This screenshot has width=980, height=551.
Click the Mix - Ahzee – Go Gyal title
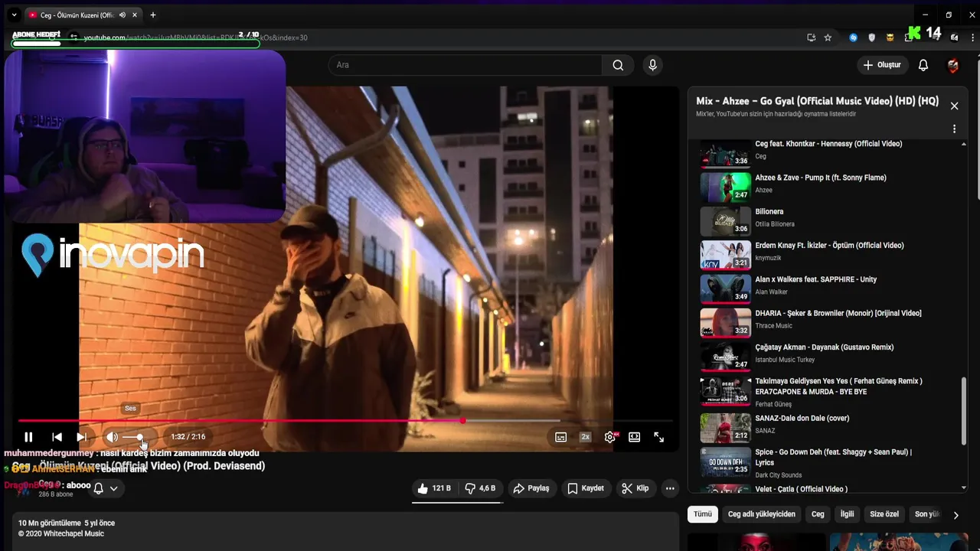817,101
